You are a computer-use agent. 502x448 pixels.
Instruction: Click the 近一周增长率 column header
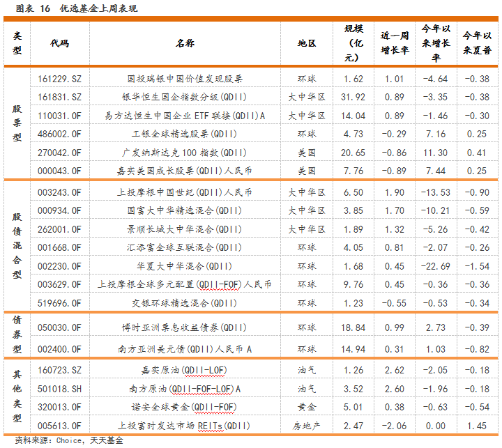[395, 43]
